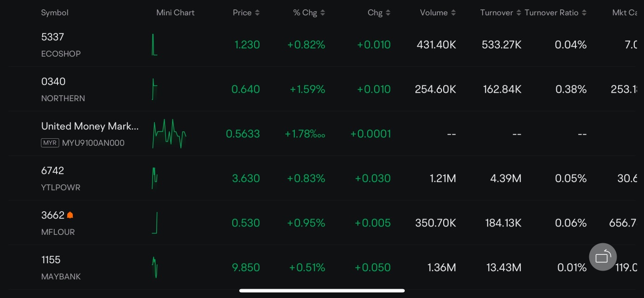Select the Symbol column header
This screenshot has width=644, height=298.
(x=55, y=13)
